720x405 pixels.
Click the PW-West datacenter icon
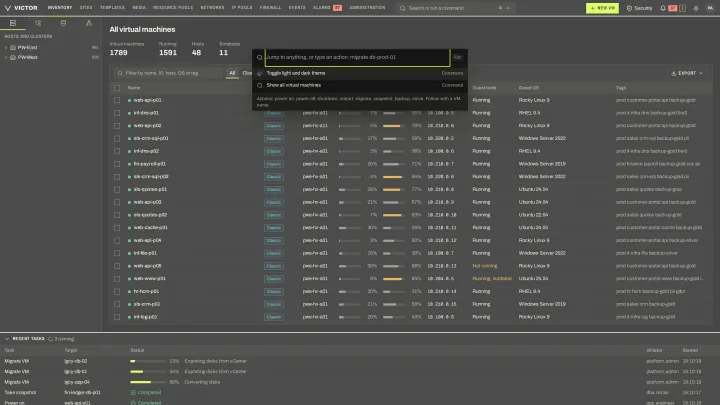pos(13,57)
